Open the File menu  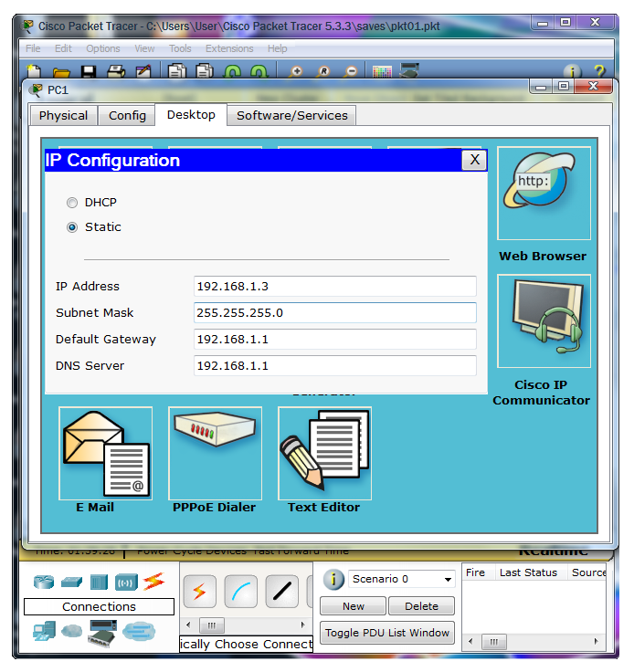click(33, 48)
